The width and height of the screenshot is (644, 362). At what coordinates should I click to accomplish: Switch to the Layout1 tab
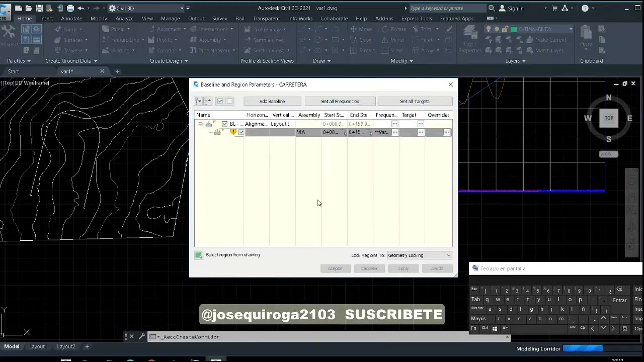coord(38,346)
